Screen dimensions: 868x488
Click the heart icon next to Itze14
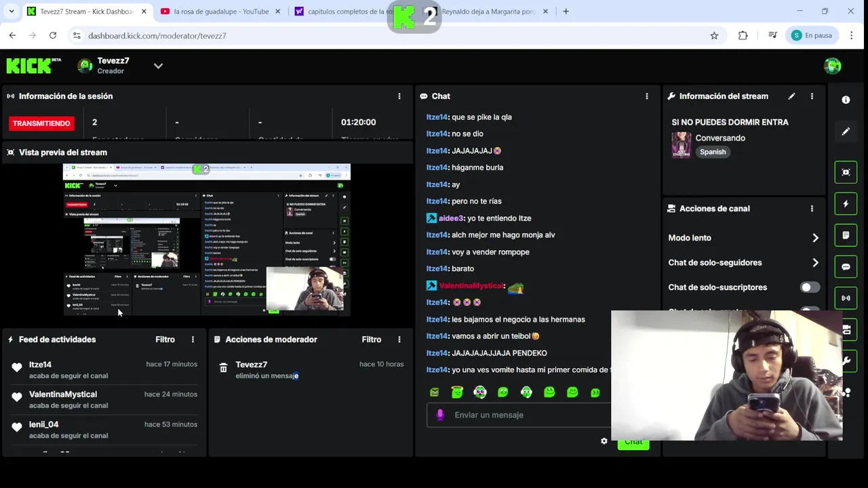17,367
